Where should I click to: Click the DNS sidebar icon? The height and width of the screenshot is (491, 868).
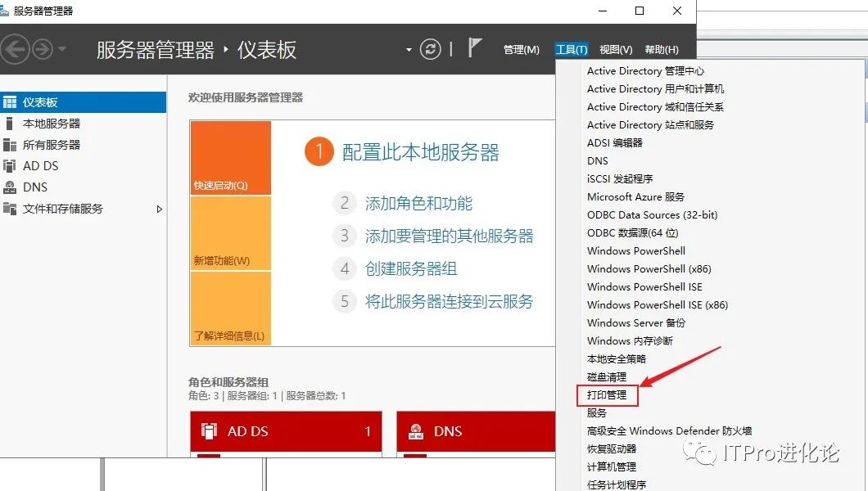(9, 187)
